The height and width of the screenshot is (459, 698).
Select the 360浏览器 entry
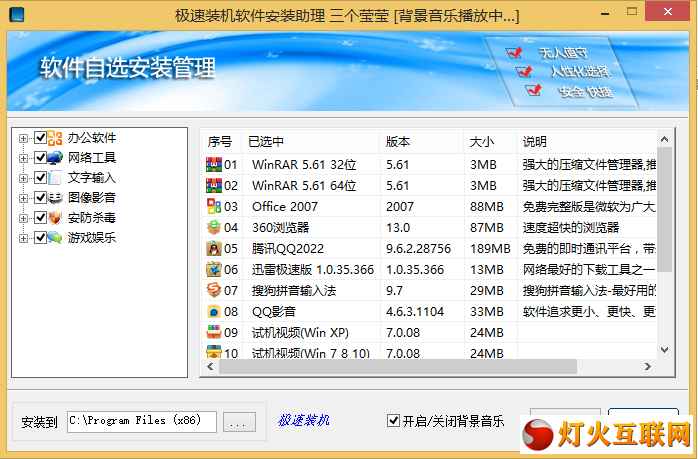pyautogui.click(x=280, y=227)
